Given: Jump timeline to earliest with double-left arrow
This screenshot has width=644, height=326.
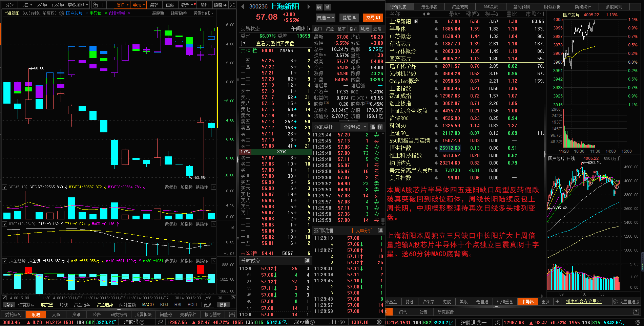Looking at the screenshot, I should (4, 298).
